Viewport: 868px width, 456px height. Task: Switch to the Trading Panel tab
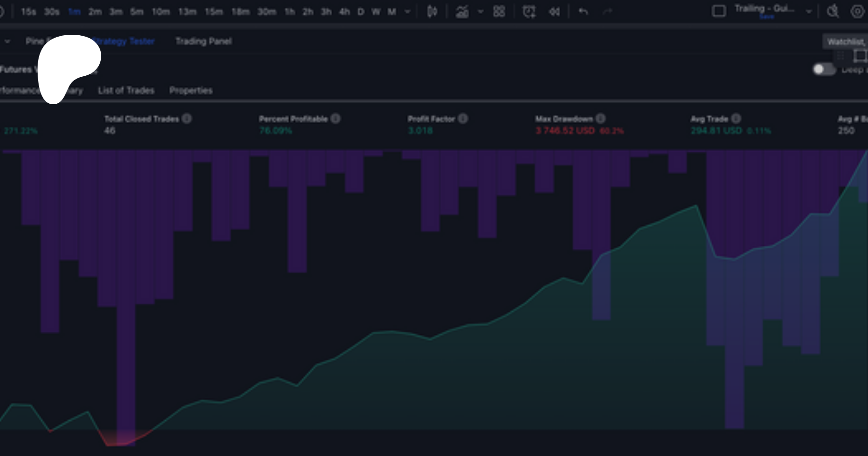click(203, 41)
